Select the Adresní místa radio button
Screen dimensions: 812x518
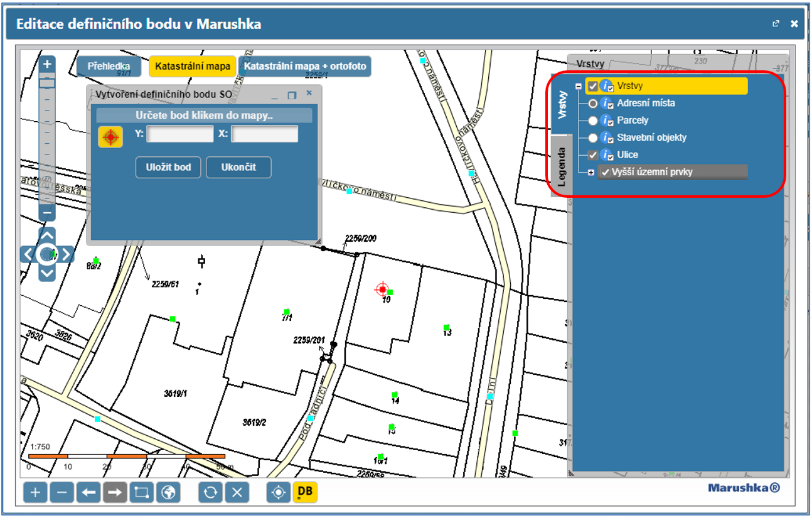592,103
